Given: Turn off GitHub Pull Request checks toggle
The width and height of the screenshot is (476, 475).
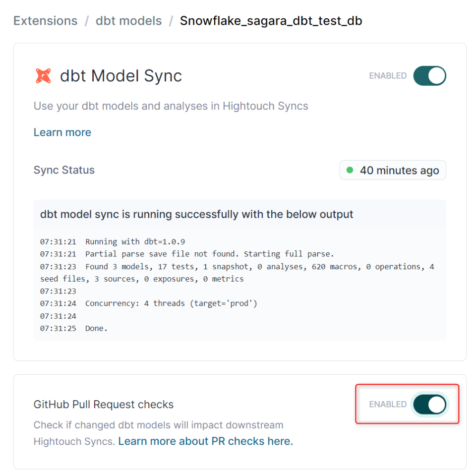Looking at the screenshot, I should (429, 404).
